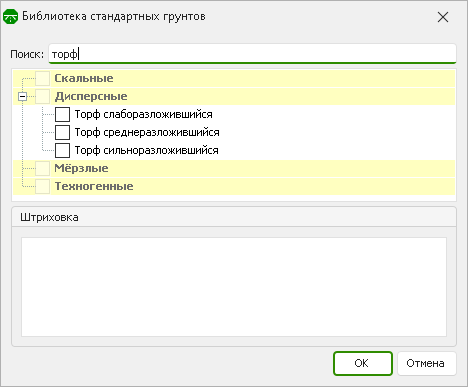Check the Торф слаборазложившийся checkbox
The image size is (468, 387).
pos(62,114)
